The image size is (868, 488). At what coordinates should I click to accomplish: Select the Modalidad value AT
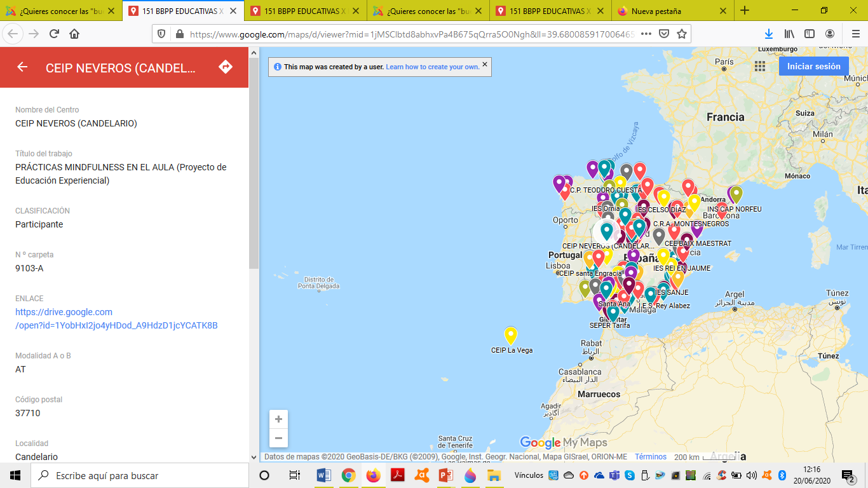coord(20,369)
